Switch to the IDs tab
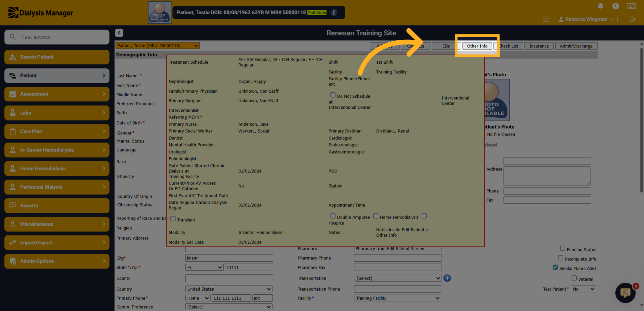644x311 pixels. (x=446, y=46)
